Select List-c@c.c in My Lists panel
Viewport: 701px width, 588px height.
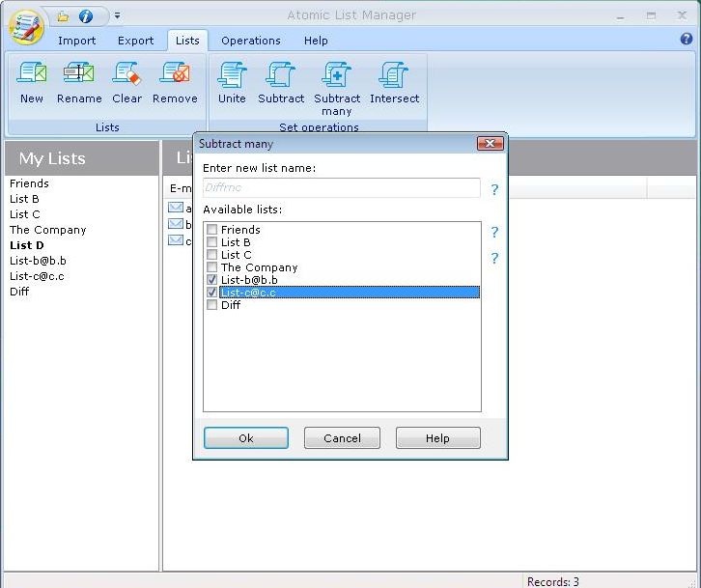[37, 276]
